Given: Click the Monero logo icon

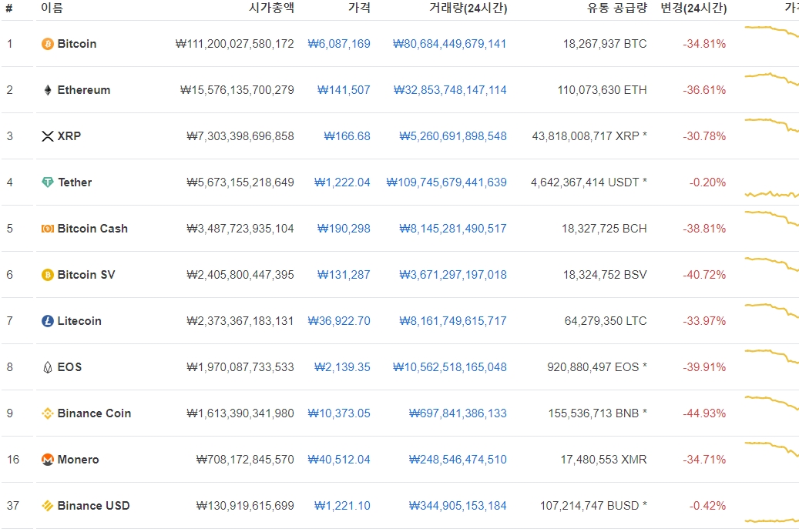Looking at the screenshot, I should (x=48, y=460).
